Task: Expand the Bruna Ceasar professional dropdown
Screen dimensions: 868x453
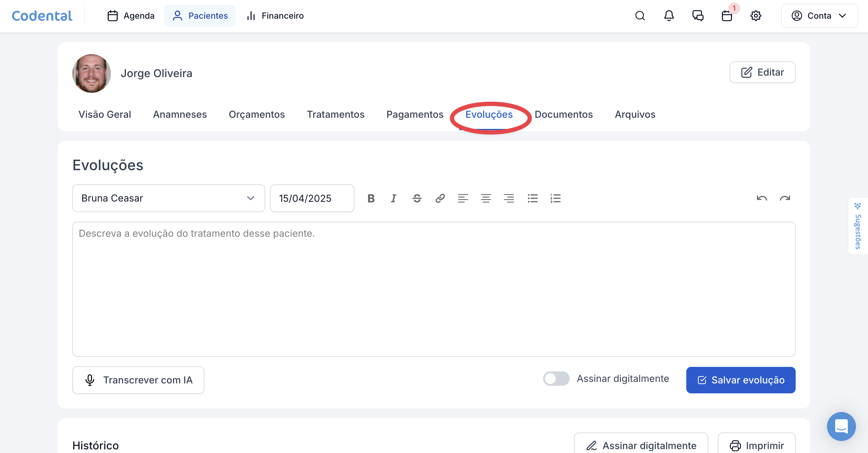Action: tap(168, 198)
